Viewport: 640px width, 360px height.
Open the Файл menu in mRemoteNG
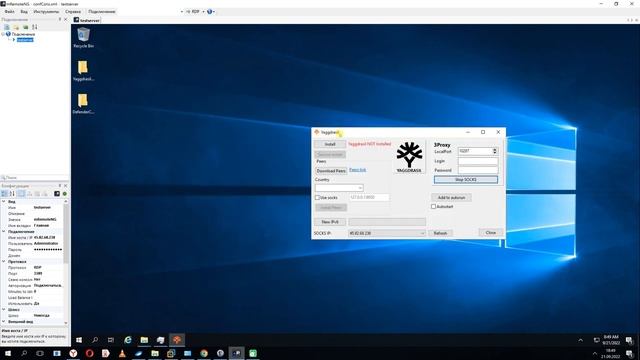[9, 11]
